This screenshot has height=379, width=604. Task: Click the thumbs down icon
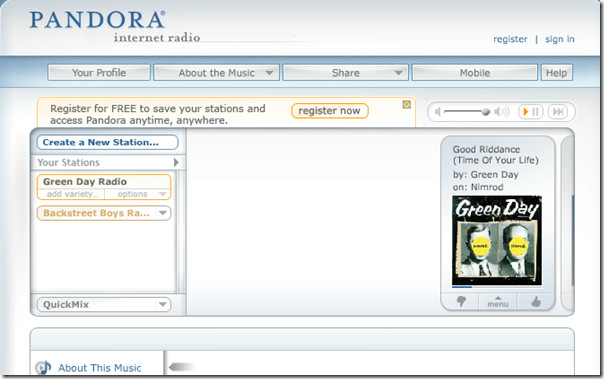[x=461, y=301]
